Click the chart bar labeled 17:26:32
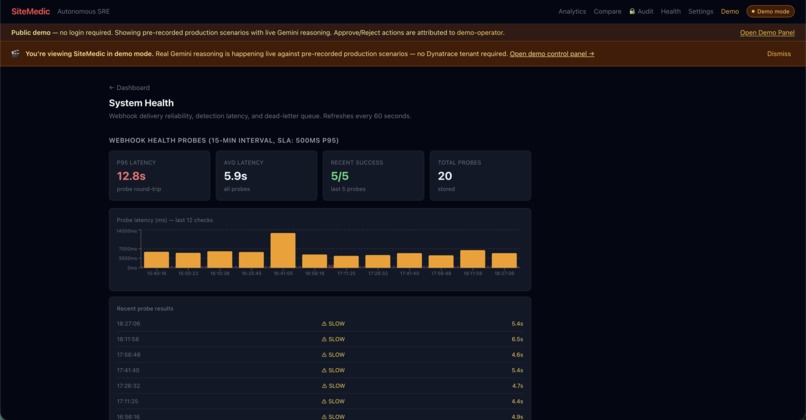 378,262
